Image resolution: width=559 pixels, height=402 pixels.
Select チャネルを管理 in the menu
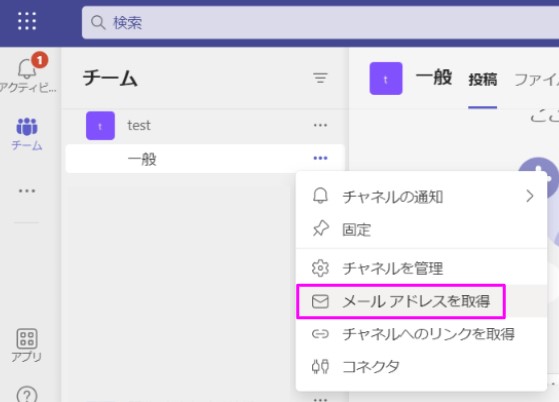[421, 268]
